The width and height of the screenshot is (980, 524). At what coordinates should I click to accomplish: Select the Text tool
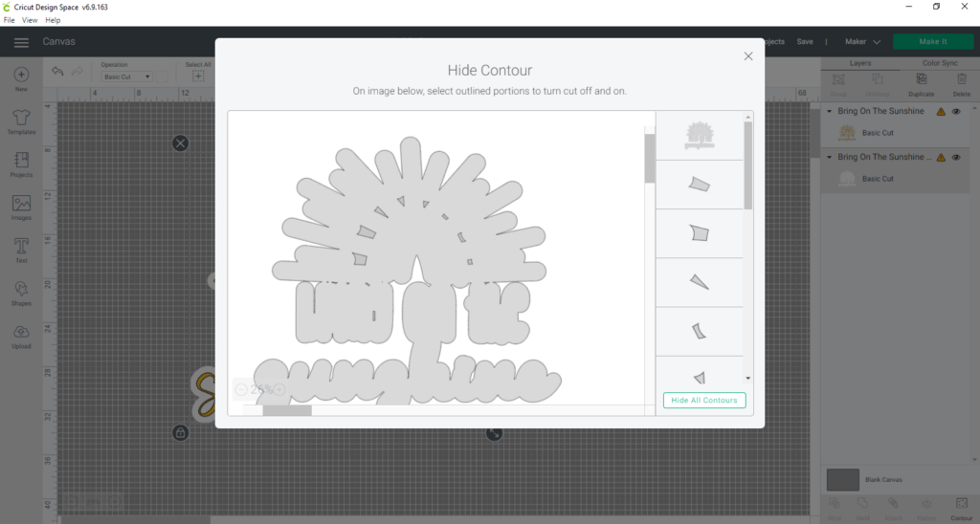pos(21,246)
